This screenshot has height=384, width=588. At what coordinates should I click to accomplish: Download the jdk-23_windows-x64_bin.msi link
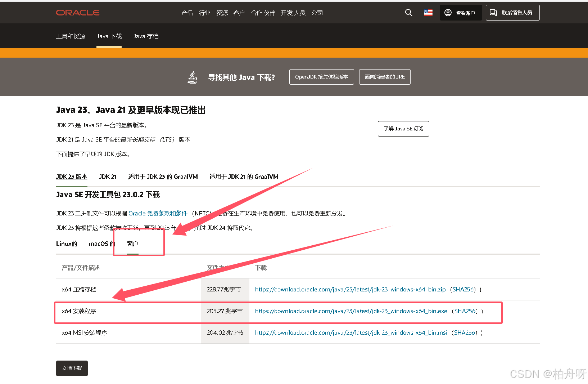pos(351,332)
